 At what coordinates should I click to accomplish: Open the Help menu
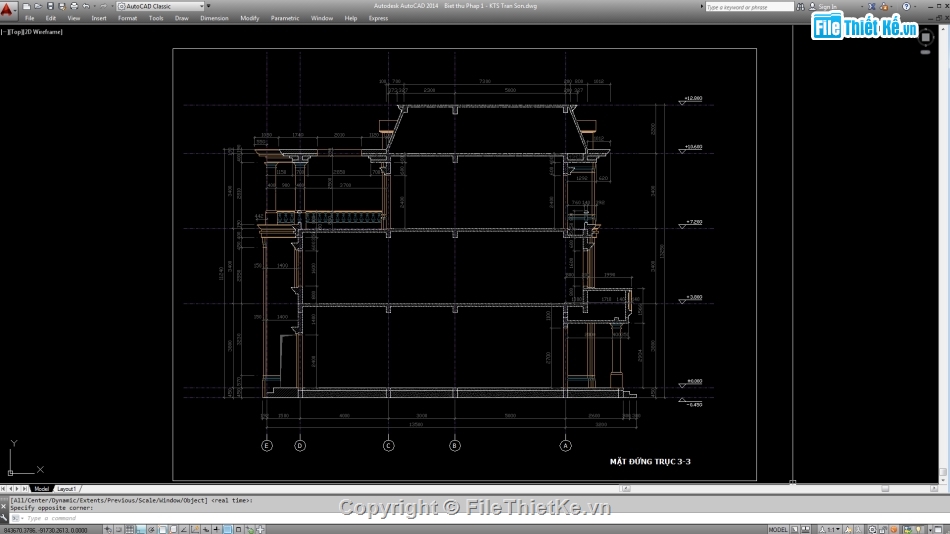point(350,18)
